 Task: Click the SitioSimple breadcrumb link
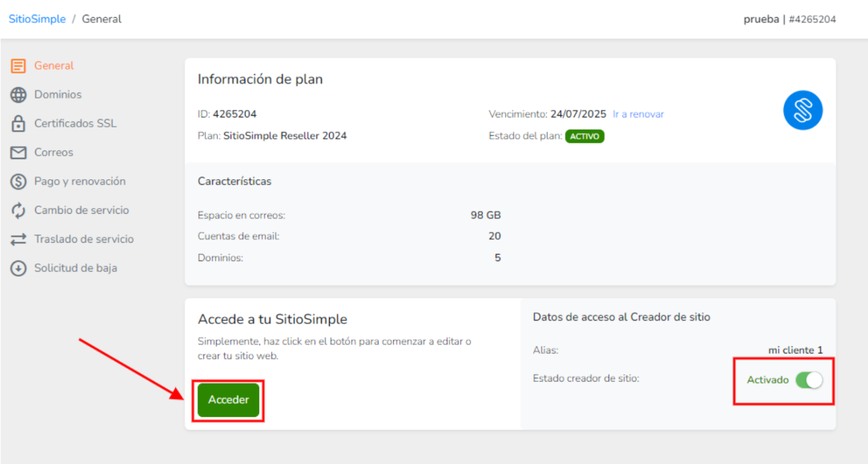pos(37,19)
